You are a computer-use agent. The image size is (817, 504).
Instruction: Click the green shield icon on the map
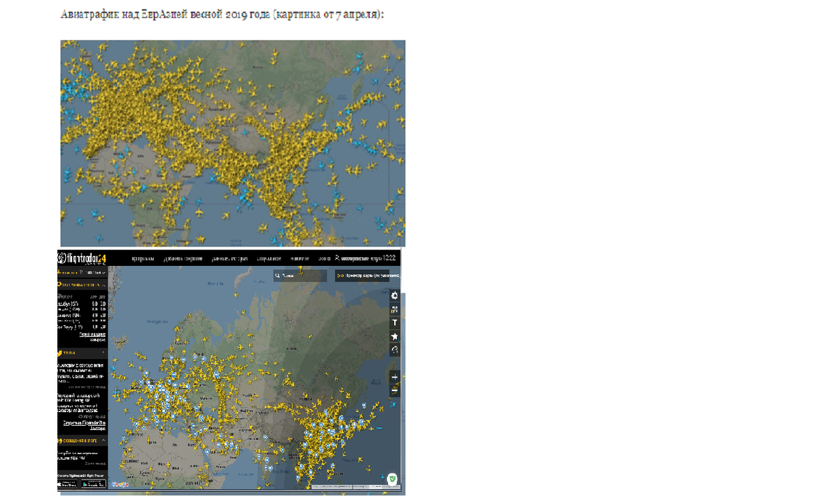click(x=392, y=479)
